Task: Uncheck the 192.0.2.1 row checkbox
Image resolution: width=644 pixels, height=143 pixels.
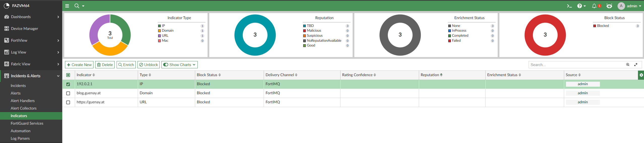Action: 68,84
